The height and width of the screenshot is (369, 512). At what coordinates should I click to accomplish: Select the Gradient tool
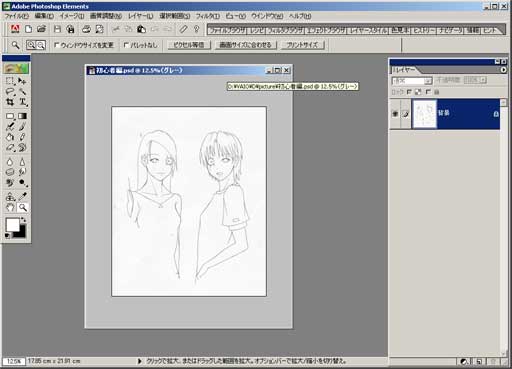[x=22, y=116]
